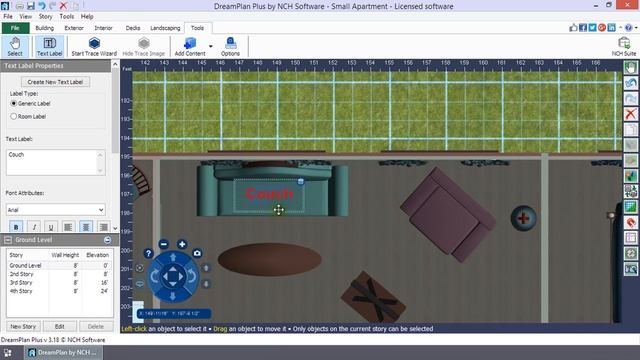640x360 pixels.
Task: Toggle bold font formatting
Action: tap(16, 227)
